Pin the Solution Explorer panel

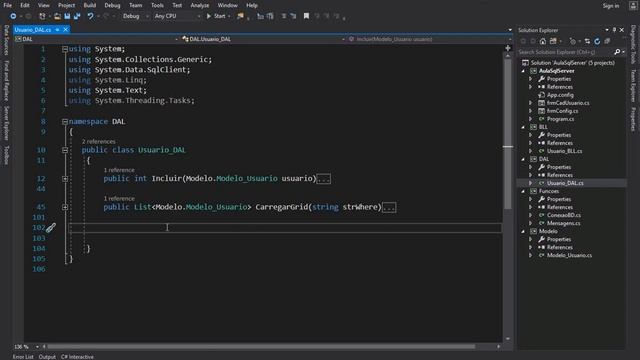point(614,30)
